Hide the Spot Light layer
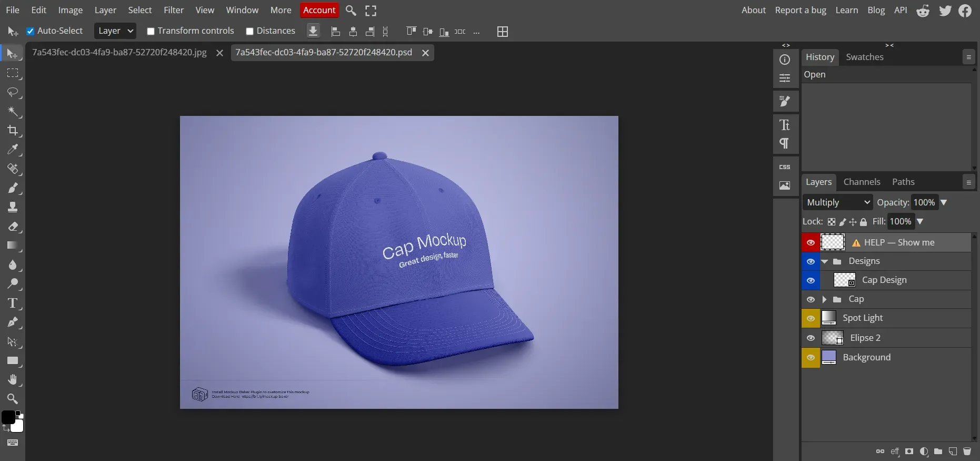Image resolution: width=980 pixels, height=461 pixels. click(x=811, y=318)
